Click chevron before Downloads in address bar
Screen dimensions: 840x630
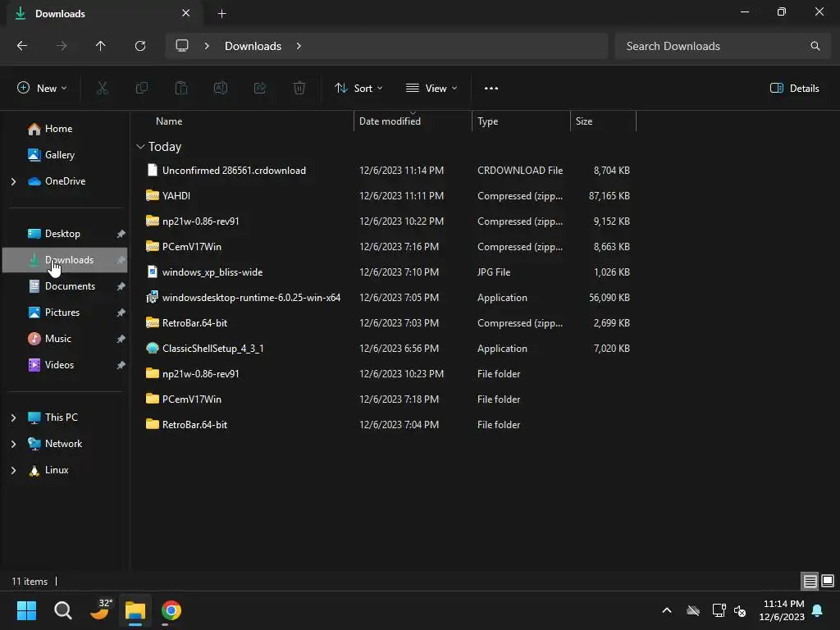tap(206, 46)
